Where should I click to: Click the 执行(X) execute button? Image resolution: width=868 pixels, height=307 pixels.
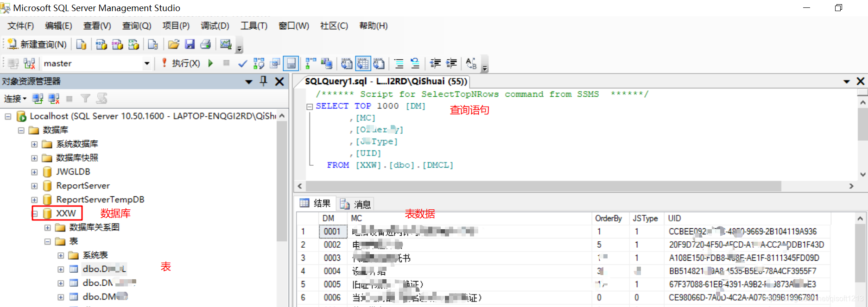click(181, 63)
